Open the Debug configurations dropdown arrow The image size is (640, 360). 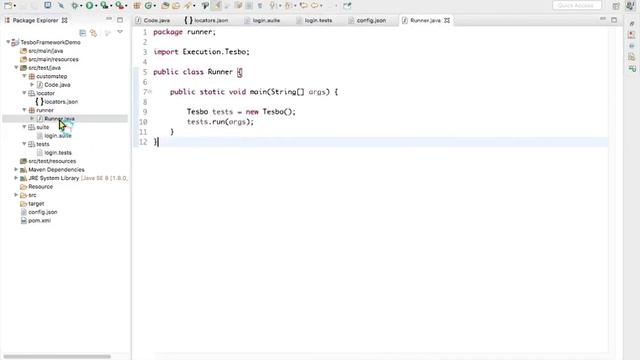coord(81,6)
